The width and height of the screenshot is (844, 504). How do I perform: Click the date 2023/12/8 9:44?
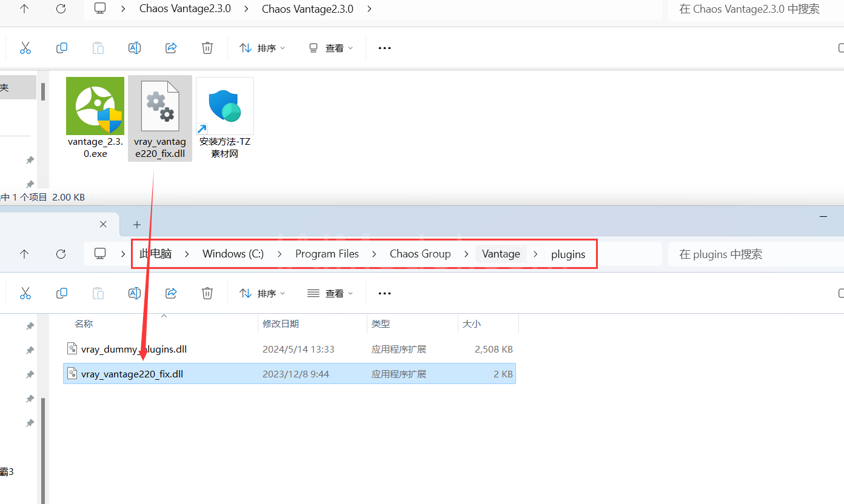[296, 374]
